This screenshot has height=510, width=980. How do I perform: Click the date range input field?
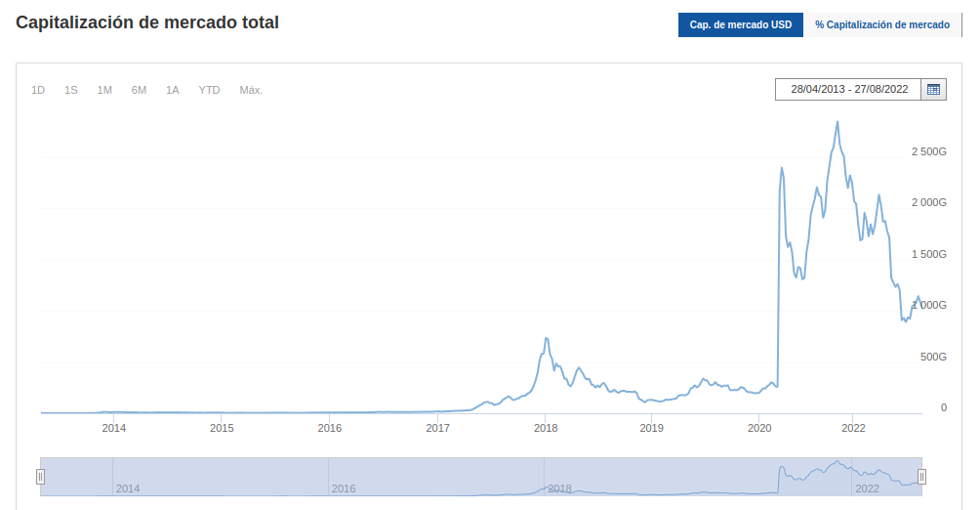point(849,89)
